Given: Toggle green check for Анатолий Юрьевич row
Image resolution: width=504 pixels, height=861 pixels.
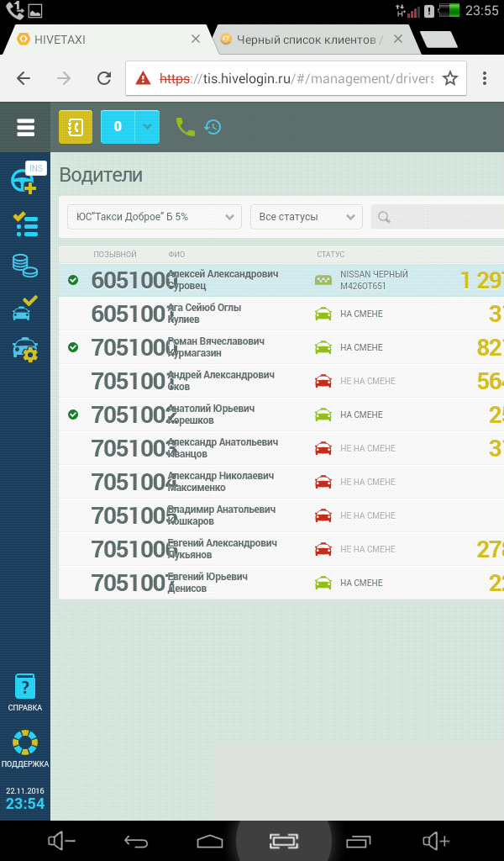Looking at the screenshot, I should tap(73, 415).
